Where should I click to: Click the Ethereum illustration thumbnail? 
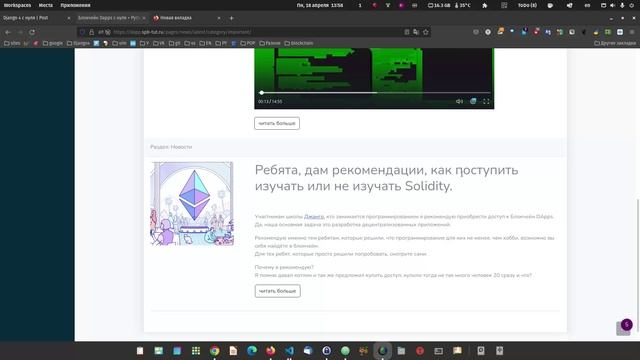(192, 204)
